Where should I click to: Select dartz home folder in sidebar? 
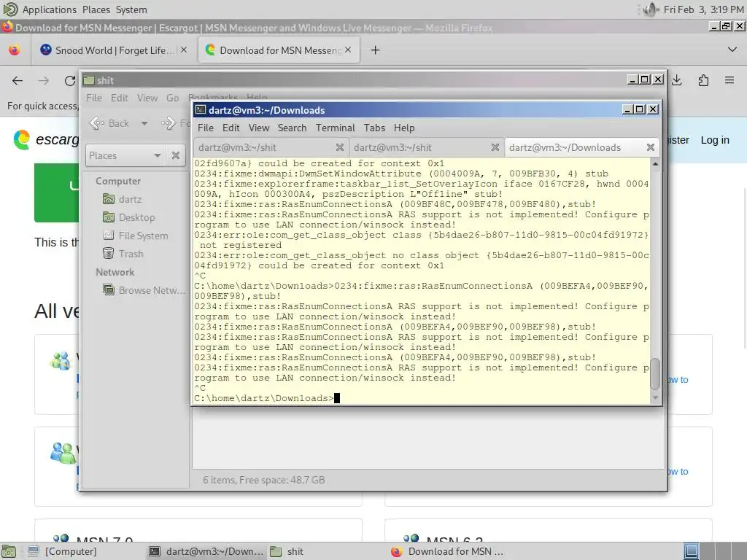pos(122,199)
